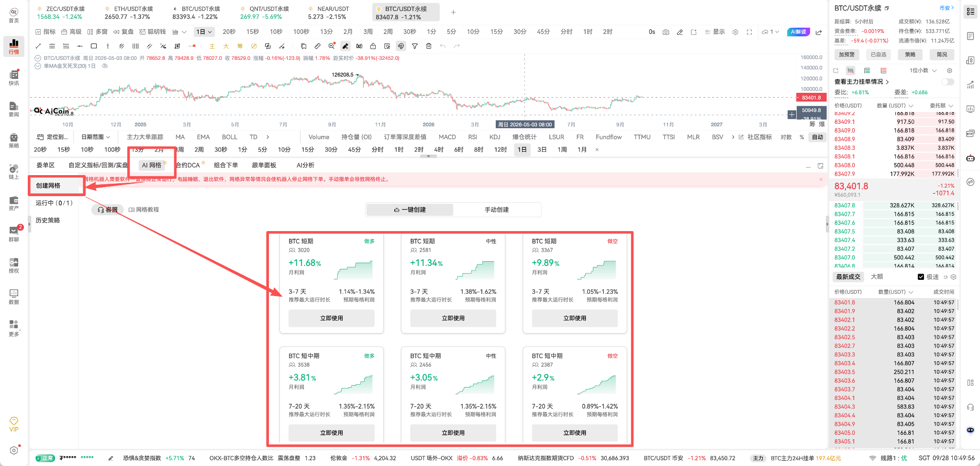980x466 pixels.
Task: Undo the last drawing action
Action: coord(443,46)
